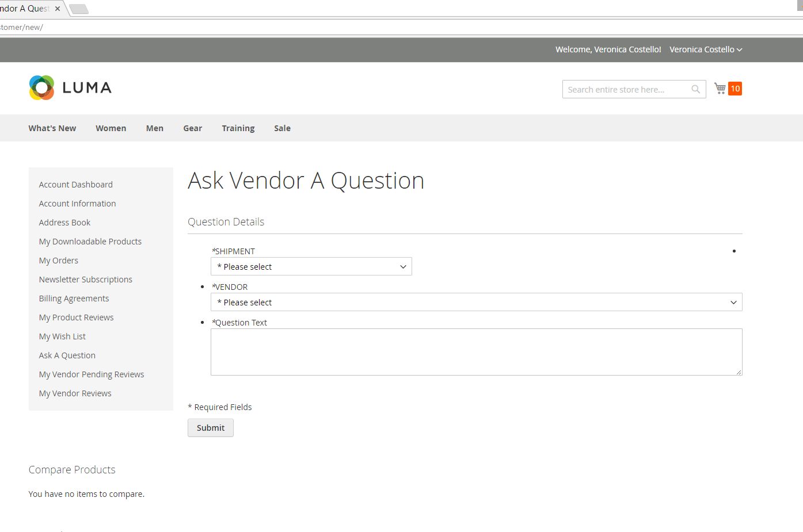Screen dimensions: 803x532
Task: Open the Gear menu
Action: tap(193, 128)
